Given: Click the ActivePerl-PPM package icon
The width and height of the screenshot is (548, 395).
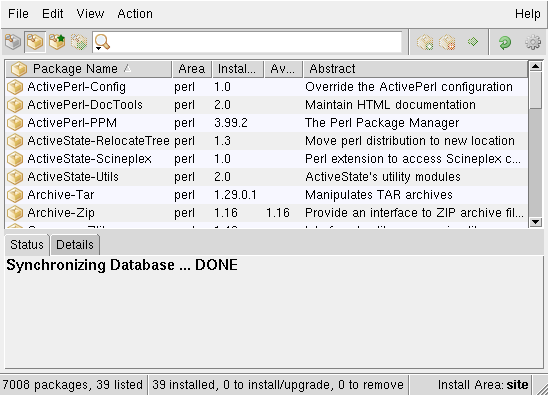Looking at the screenshot, I should [x=15, y=123].
